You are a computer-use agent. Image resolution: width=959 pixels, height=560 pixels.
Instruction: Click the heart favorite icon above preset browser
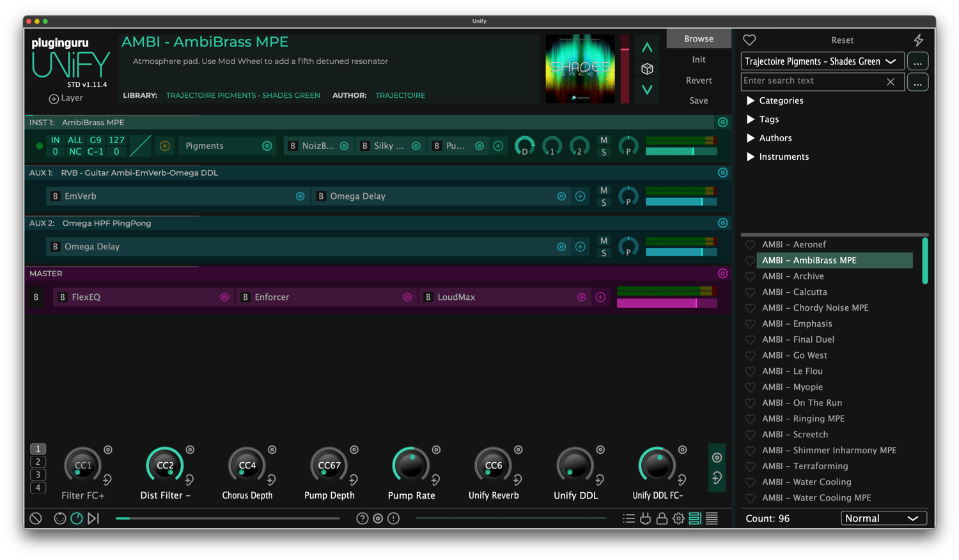point(749,40)
